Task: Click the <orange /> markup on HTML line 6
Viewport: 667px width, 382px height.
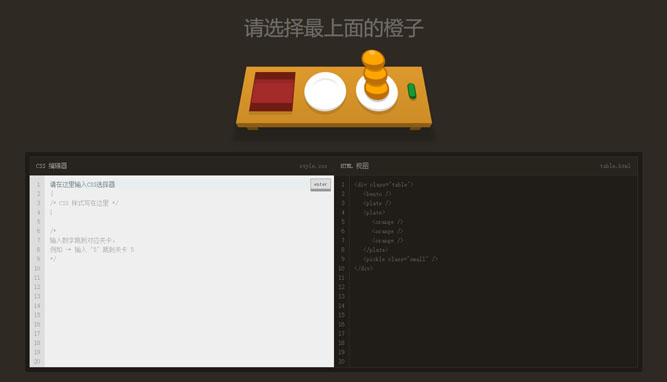Action: 387,231
